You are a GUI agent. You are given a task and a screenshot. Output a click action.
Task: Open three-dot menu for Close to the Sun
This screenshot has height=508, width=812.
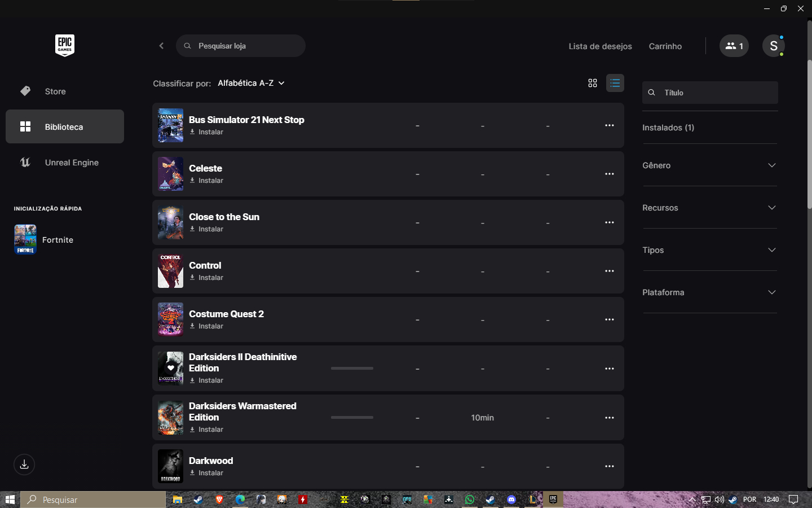pos(609,222)
